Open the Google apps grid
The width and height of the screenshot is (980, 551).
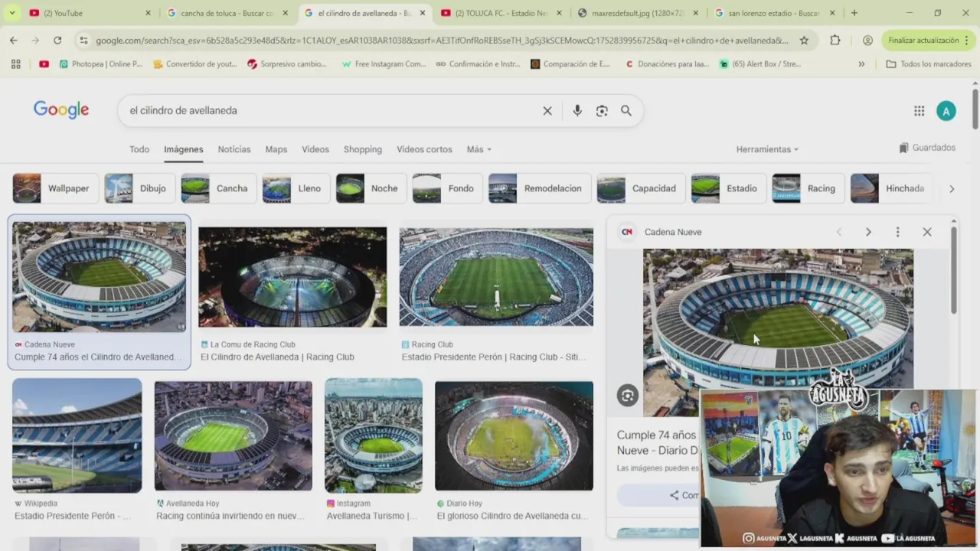click(x=919, y=111)
